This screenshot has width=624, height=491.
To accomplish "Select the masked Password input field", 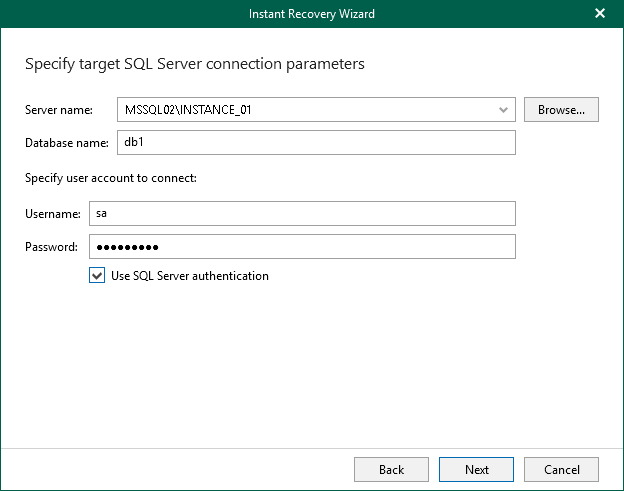I will click(x=301, y=247).
